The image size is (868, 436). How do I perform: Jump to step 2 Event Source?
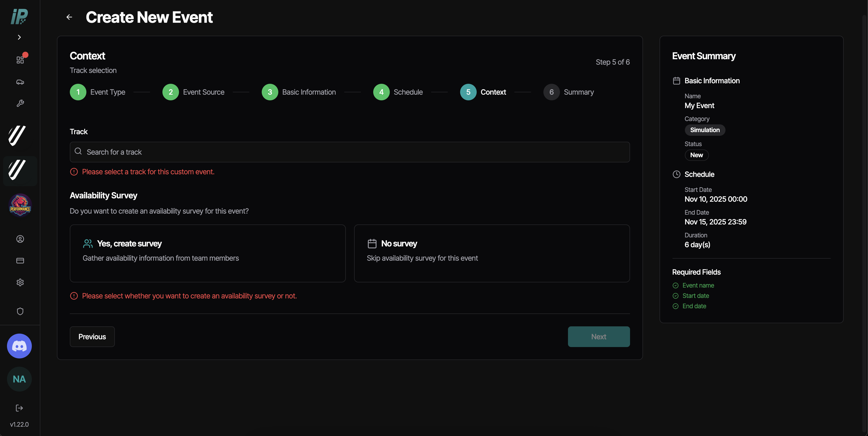point(193,92)
